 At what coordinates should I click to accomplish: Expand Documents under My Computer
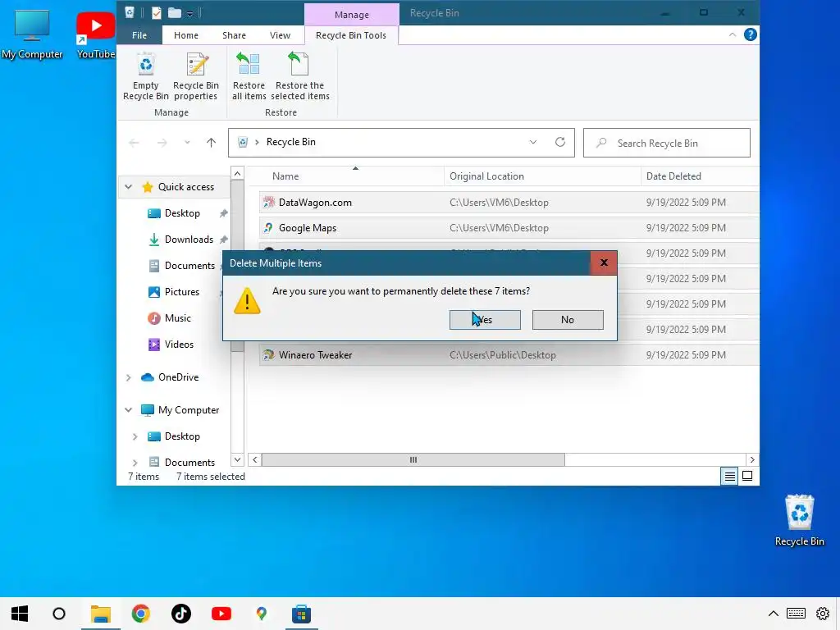[x=135, y=463]
